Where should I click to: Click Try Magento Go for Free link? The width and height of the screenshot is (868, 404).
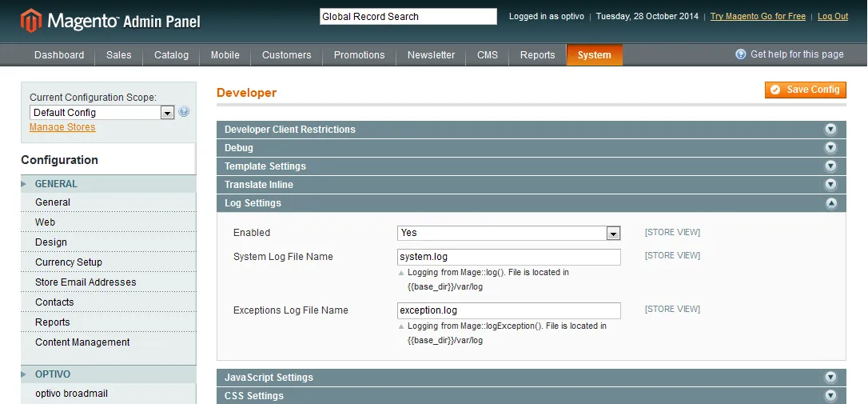click(x=758, y=16)
